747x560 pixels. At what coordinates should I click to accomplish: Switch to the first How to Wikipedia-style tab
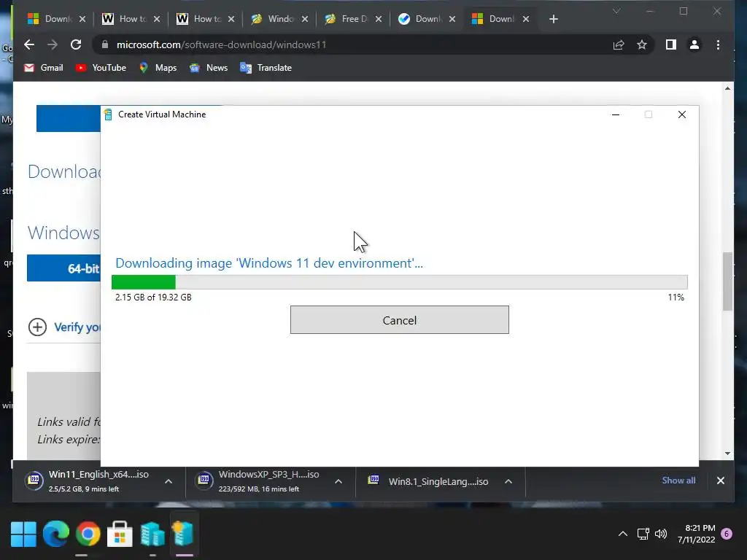coord(125,19)
